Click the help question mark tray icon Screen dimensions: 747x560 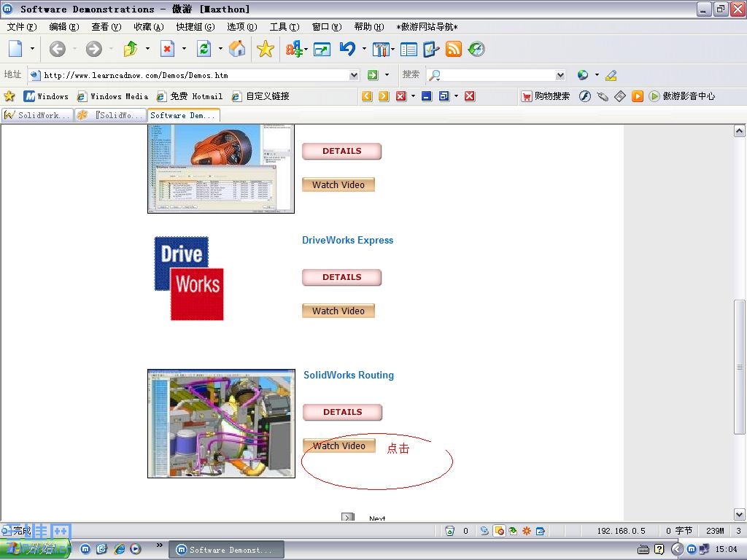[x=659, y=550]
